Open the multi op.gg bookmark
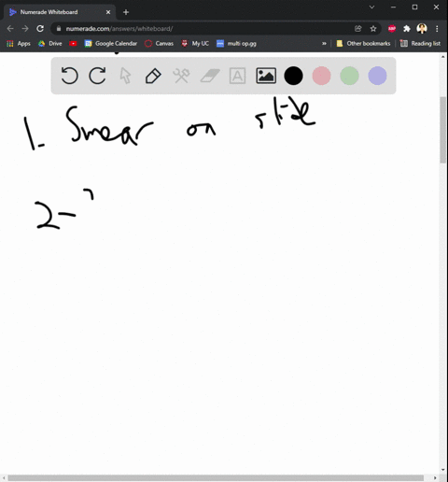Image resolution: width=448 pixels, height=482 pixels. pos(236,44)
